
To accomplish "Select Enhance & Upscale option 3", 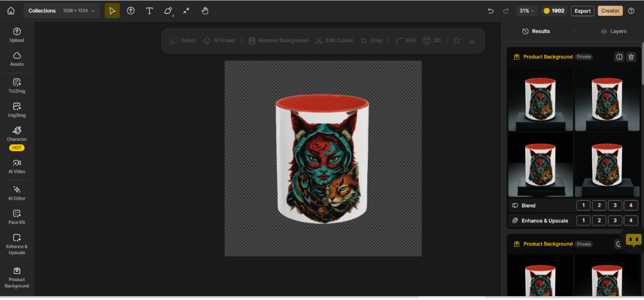I will 615,221.
